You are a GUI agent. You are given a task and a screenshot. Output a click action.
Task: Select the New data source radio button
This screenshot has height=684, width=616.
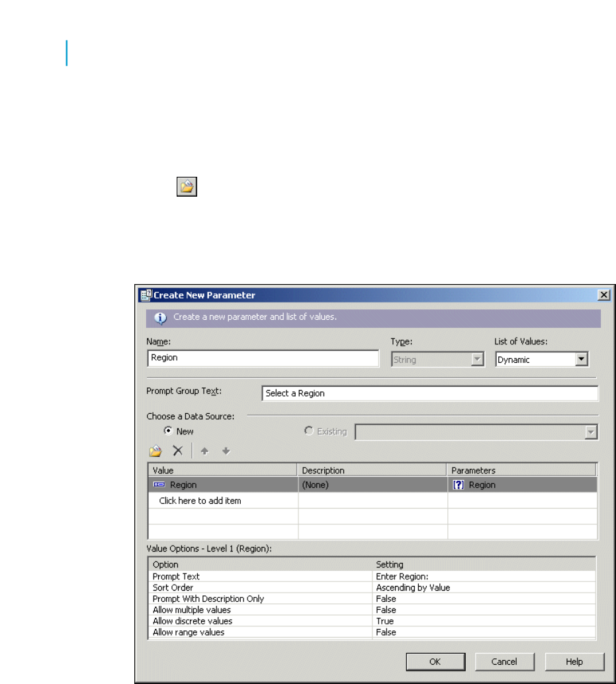168,430
